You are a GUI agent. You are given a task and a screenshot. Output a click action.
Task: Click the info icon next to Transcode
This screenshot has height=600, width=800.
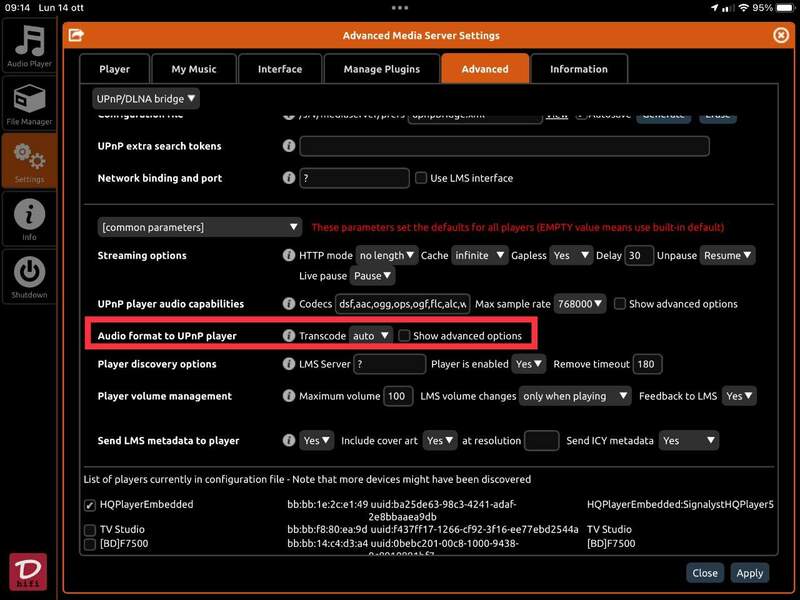pos(289,336)
